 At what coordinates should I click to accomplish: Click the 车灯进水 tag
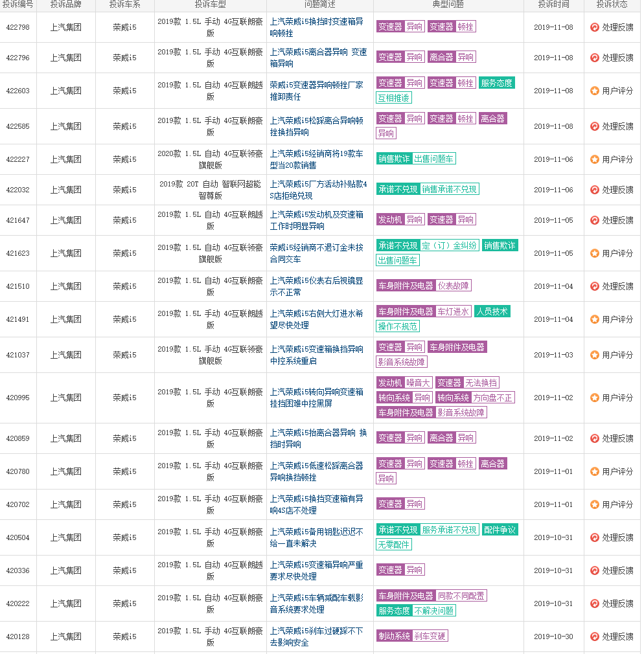coord(454,311)
